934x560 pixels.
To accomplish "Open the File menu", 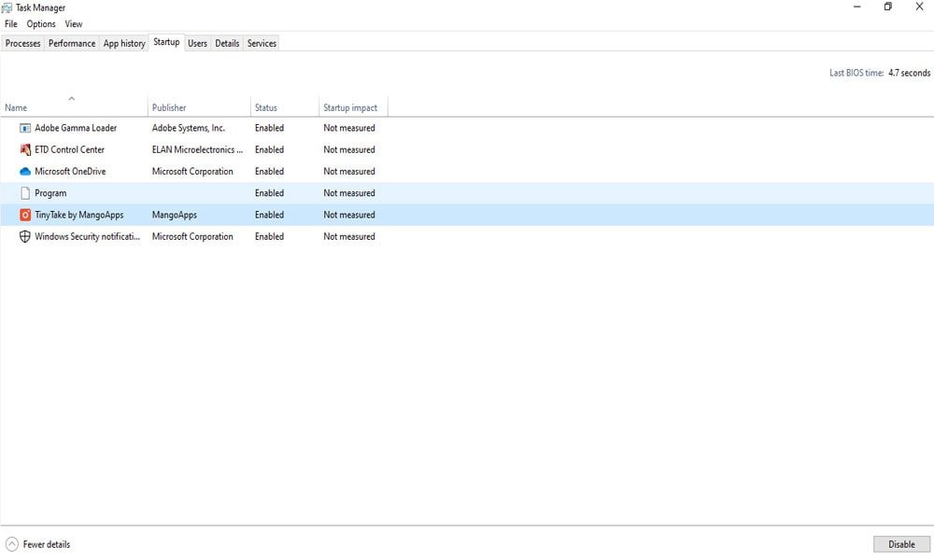I will (10, 24).
